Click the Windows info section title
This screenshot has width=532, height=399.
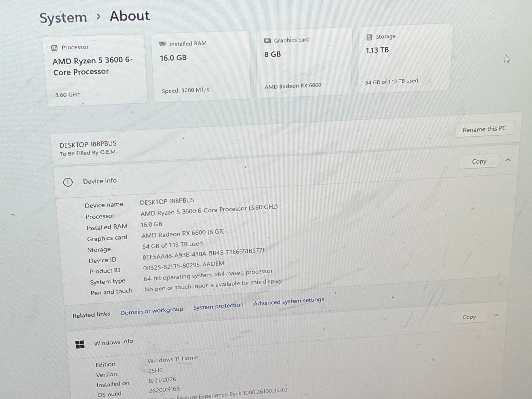[114, 342]
